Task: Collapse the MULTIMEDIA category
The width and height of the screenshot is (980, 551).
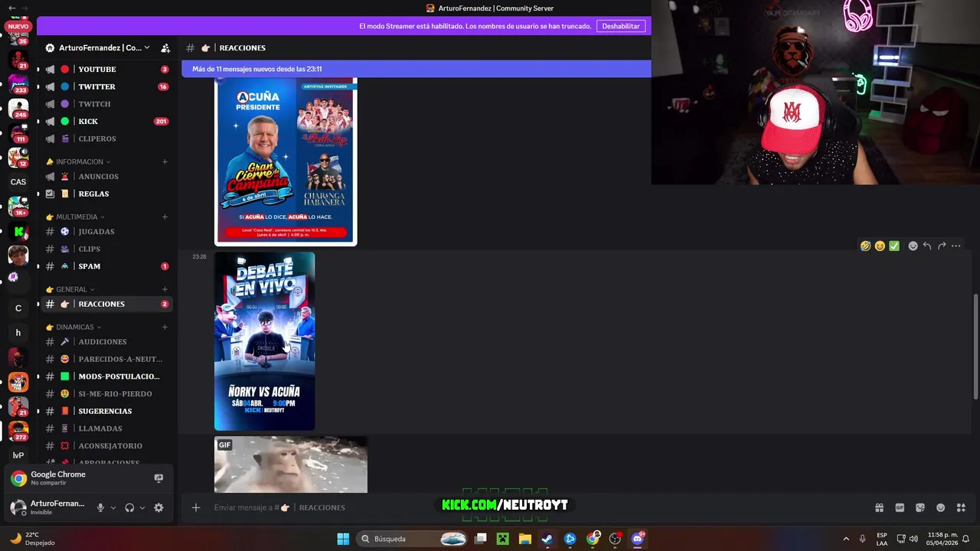Action: (x=76, y=217)
